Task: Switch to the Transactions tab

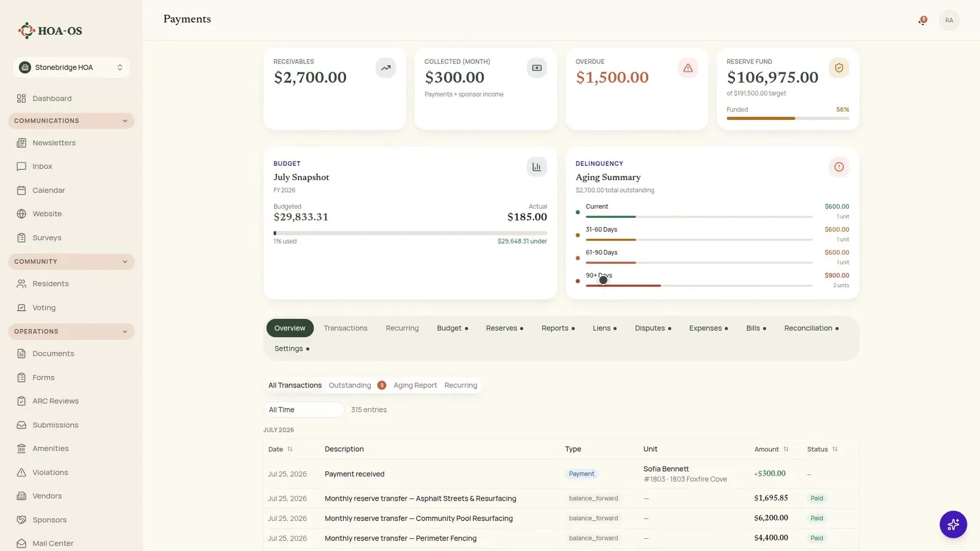Action: [345, 328]
